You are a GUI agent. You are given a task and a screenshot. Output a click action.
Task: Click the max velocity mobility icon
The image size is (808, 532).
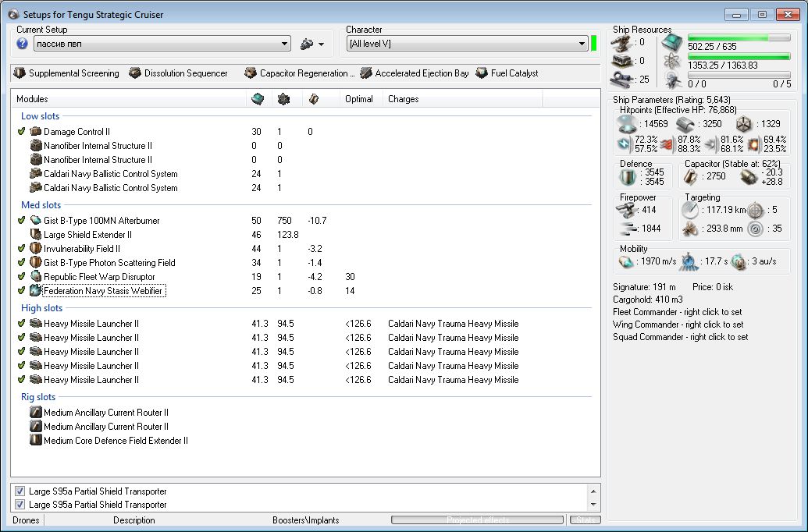(x=627, y=261)
